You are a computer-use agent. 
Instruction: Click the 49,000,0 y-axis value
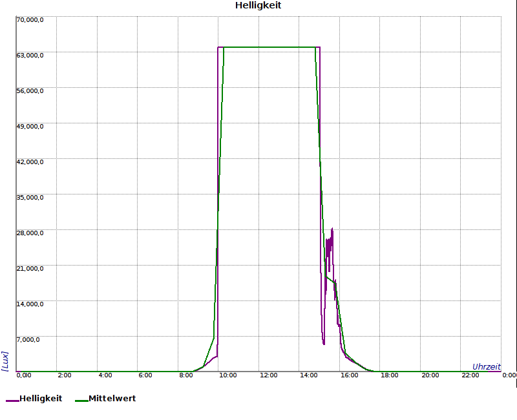click(30, 127)
